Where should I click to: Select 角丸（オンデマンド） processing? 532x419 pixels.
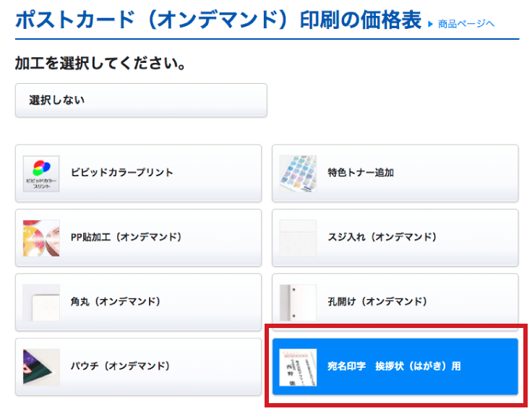click(x=116, y=302)
